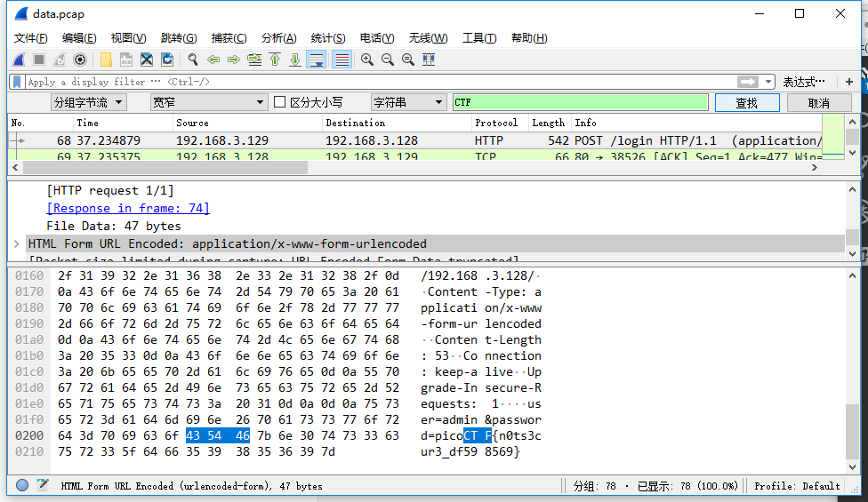Follow the Response in frame: 74 link
Screen dimensions: 868x502
click(128, 208)
